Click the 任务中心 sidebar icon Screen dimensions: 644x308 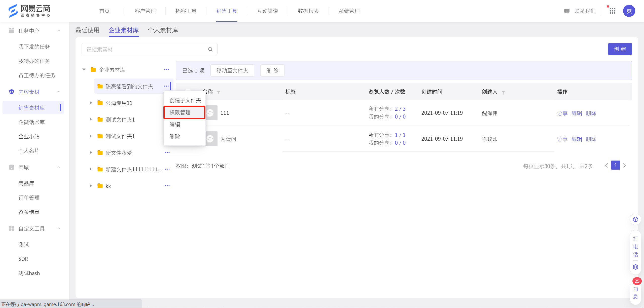[12, 30]
